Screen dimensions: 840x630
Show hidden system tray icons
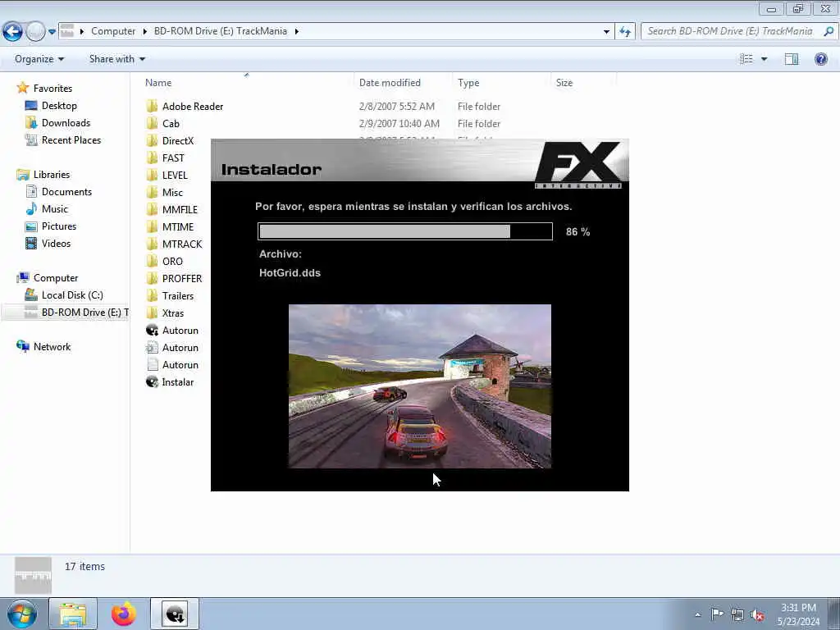tap(697, 614)
